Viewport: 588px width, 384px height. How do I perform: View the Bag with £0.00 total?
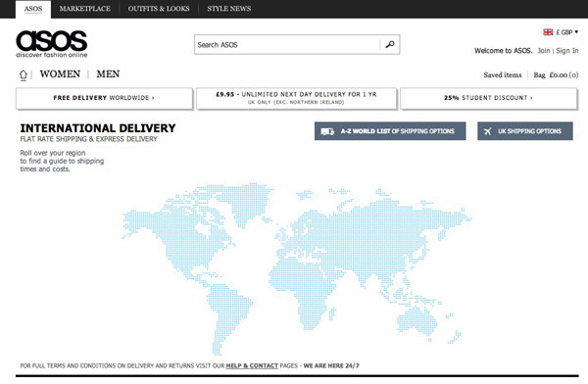pyautogui.click(x=556, y=75)
